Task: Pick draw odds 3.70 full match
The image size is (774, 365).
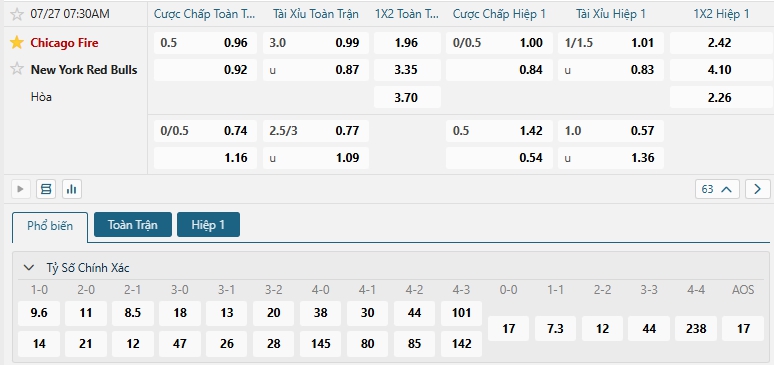Action: 407,97
